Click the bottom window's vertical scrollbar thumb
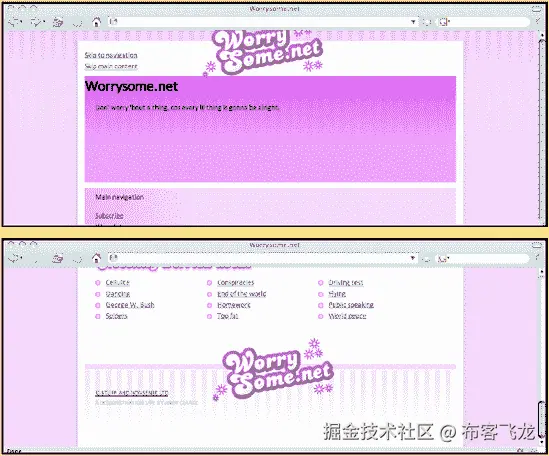 tap(541, 419)
